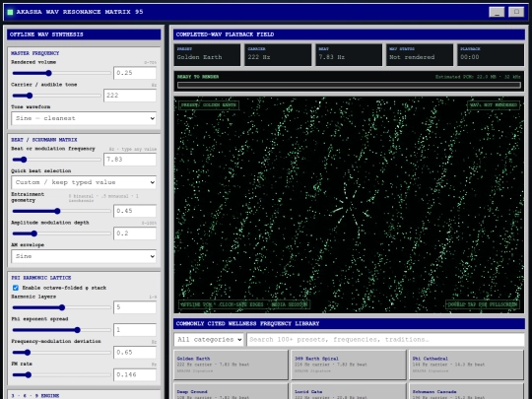The image size is (532, 399).
Task: Click the Carrier / audible tone slider
Action: [57, 96]
